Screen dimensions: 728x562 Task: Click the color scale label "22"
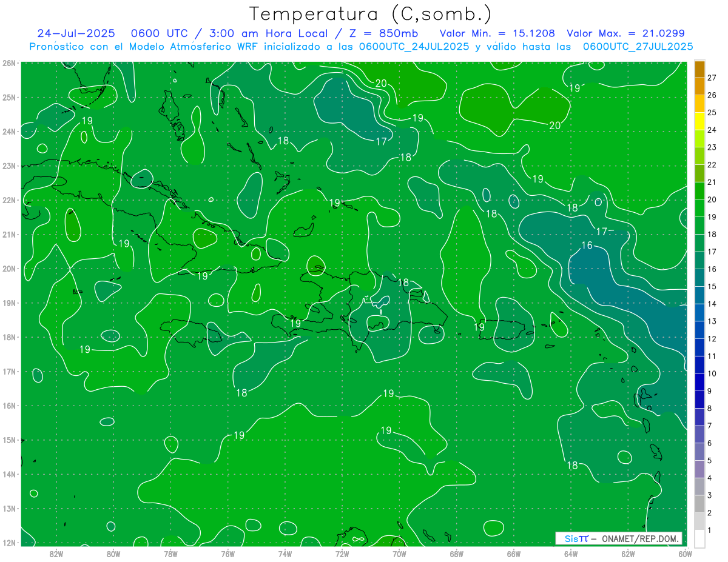712,164
